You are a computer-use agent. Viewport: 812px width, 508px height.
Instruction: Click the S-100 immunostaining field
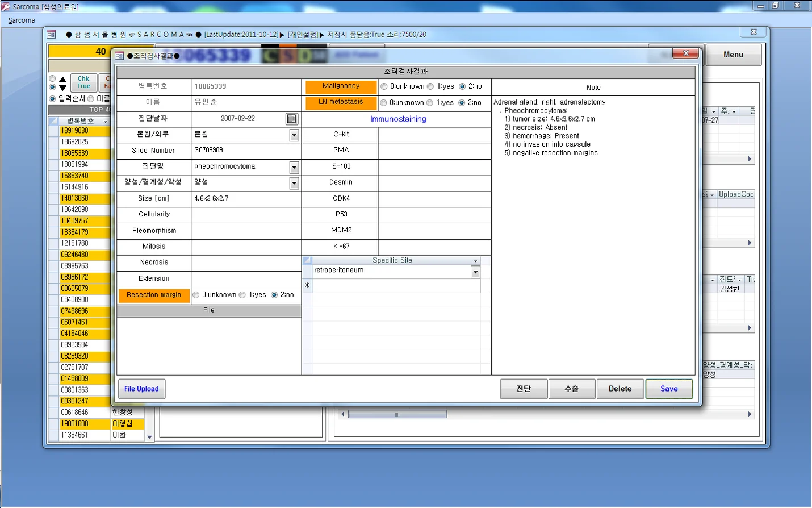434,167
